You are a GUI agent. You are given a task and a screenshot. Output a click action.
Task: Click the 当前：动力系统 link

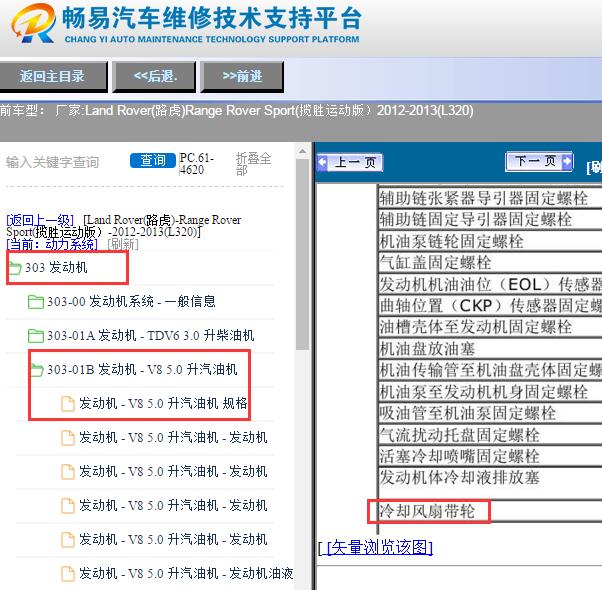pyautogui.click(x=52, y=244)
